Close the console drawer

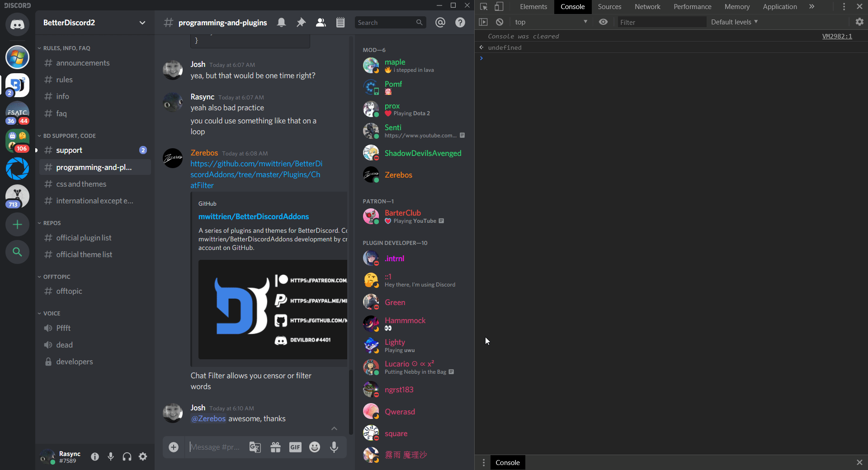coord(859,462)
